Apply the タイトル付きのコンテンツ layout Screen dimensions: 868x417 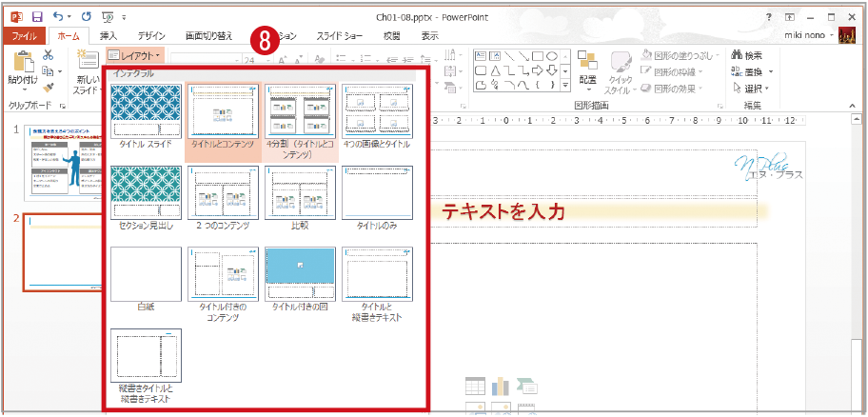point(223,285)
